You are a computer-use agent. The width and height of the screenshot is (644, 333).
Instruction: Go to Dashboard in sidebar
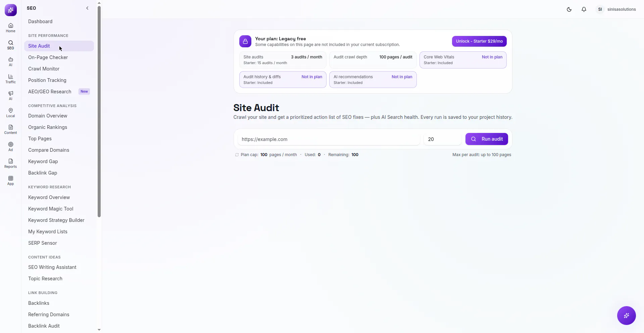(x=59, y=21)
